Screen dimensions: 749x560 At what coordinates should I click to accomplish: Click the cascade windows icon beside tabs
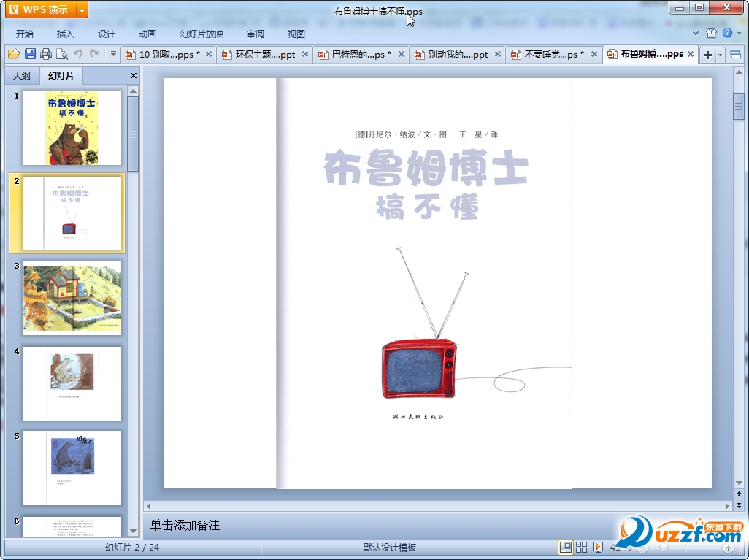(x=736, y=55)
